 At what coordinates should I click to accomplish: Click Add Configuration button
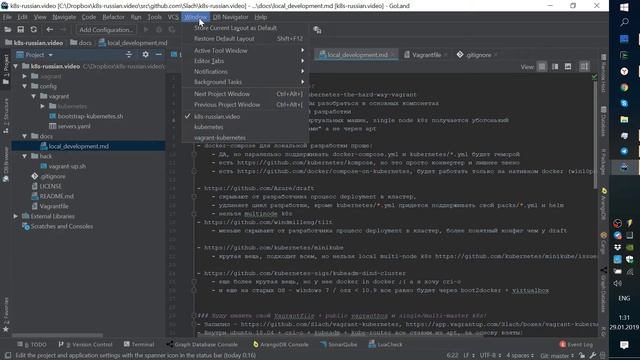click(106, 29)
